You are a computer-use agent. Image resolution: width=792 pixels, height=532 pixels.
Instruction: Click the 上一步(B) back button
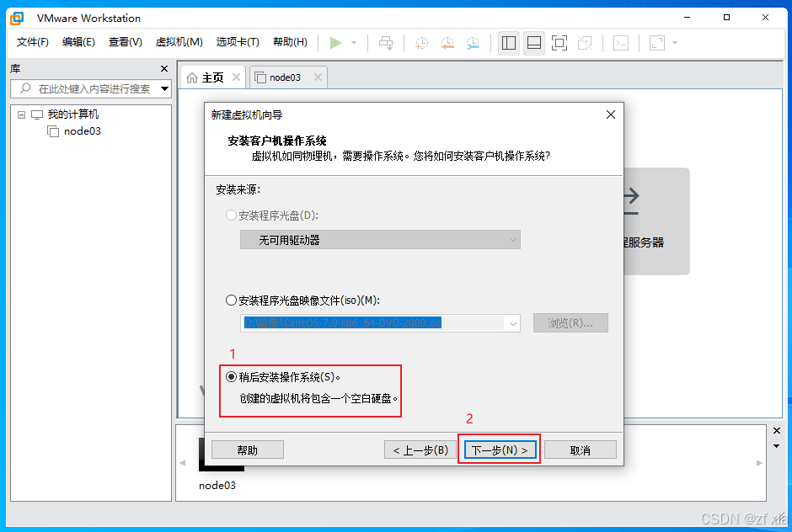[x=420, y=450]
